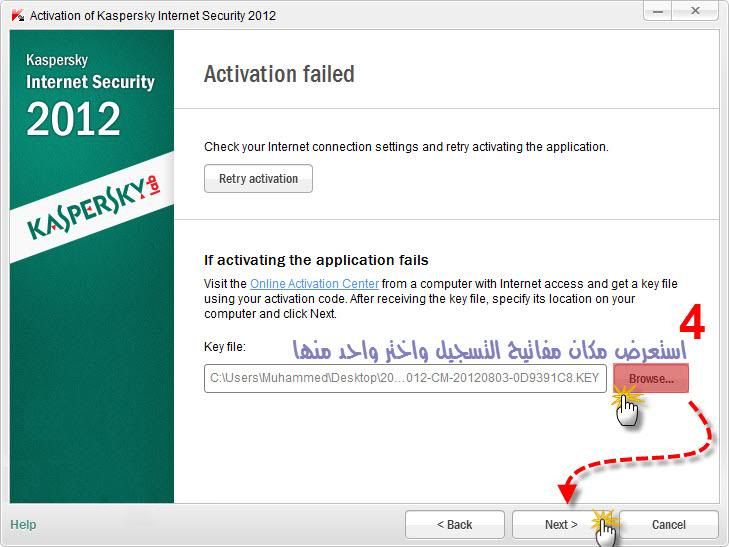729x547 pixels.
Task: Go back to the previous step
Action: pyautogui.click(x=455, y=525)
